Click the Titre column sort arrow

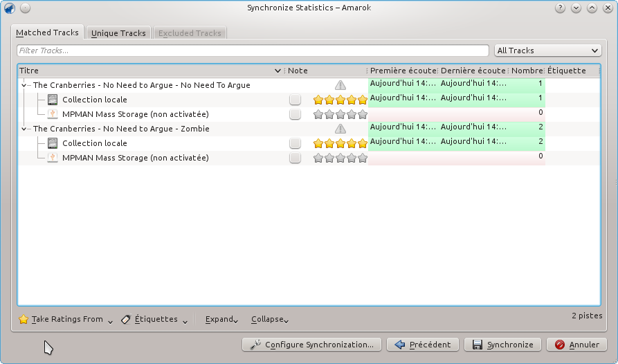pos(278,71)
